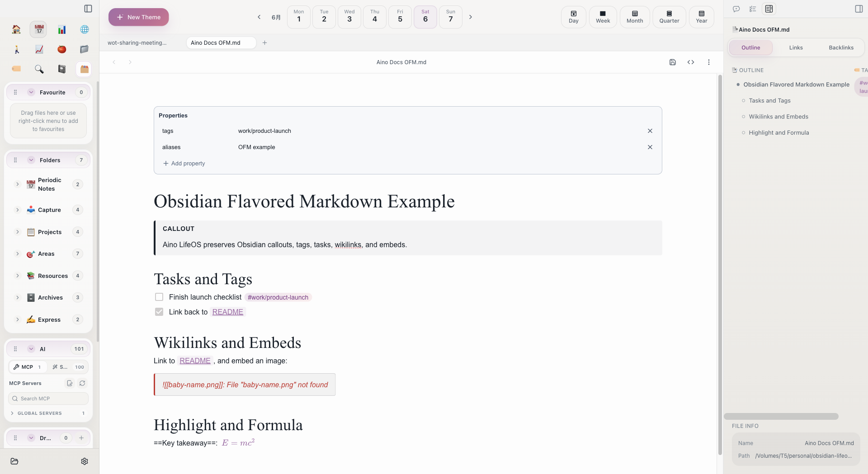Switch to wot-sharing-meeting tab
The image size is (868, 474).
pos(137,42)
